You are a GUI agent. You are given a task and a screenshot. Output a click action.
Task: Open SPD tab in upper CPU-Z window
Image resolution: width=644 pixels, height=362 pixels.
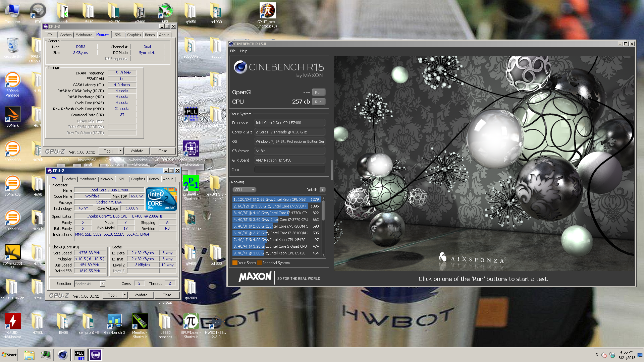tap(118, 35)
